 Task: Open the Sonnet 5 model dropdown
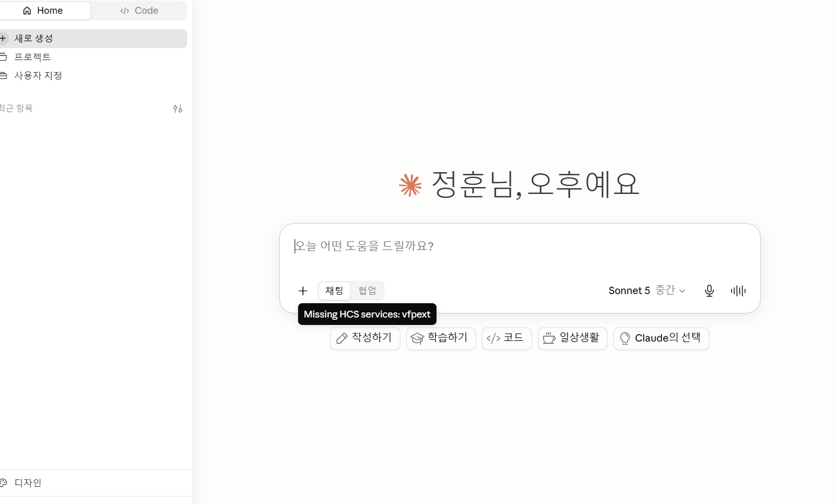coord(647,291)
